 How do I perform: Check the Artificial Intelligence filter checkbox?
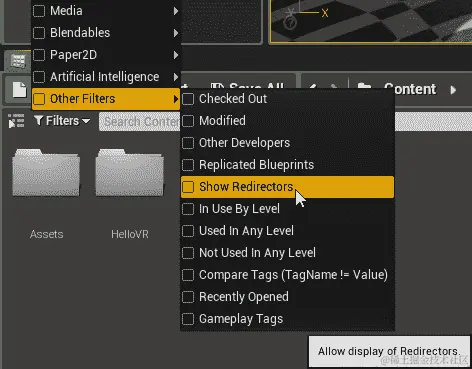pyautogui.click(x=39, y=77)
